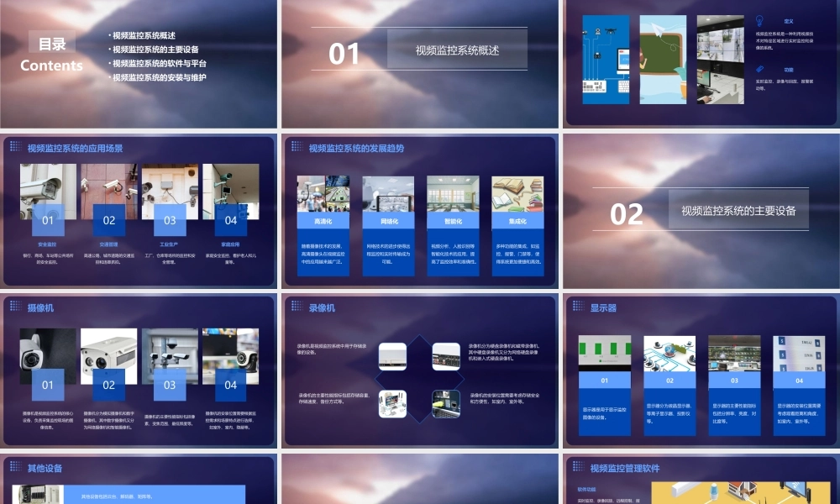Click the 02 badge on 应用场景 slide
Viewport: 840px width, 504px height.
tap(109, 220)
